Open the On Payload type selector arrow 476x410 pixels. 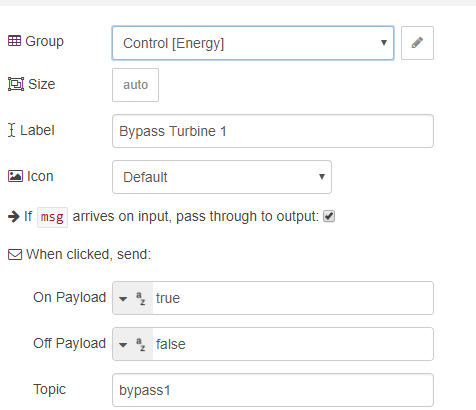[x=123, y=299]
